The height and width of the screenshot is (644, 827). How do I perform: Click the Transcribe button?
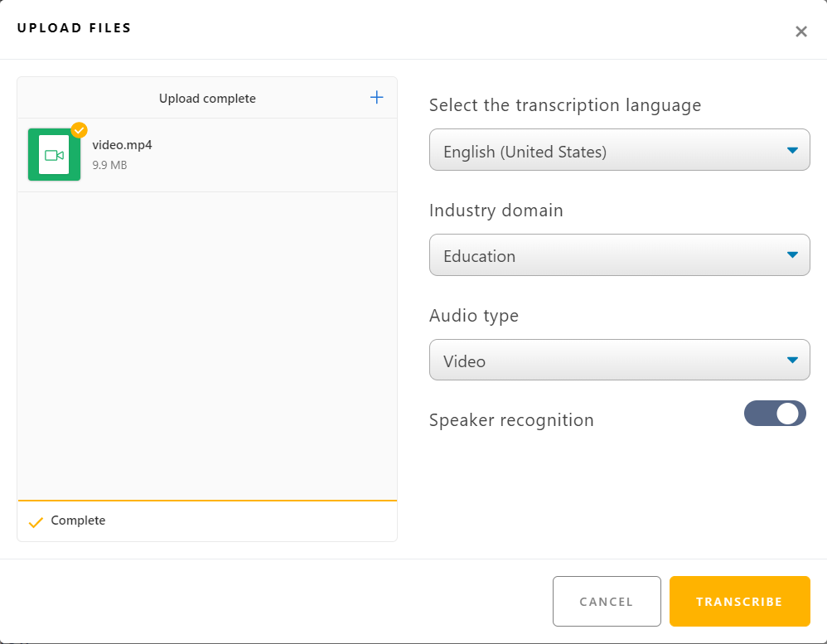(x=739, y=601)
